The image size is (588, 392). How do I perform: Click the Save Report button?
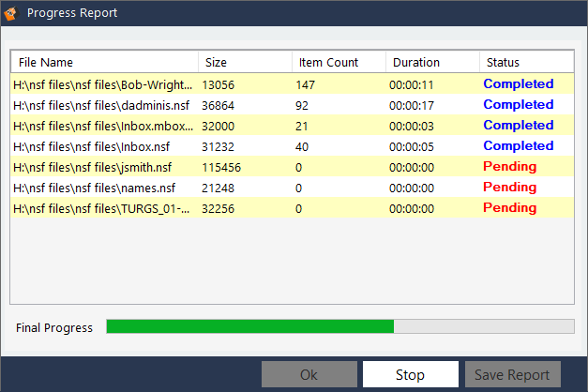512,374
